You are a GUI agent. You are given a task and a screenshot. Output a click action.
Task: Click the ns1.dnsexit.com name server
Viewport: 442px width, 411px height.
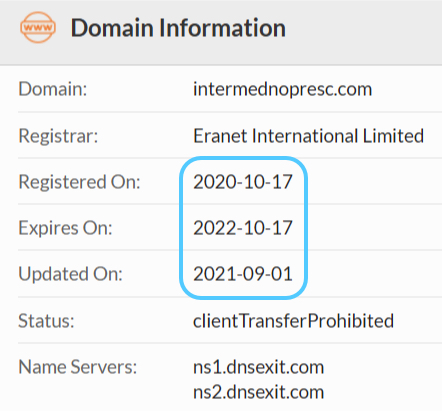258,367
